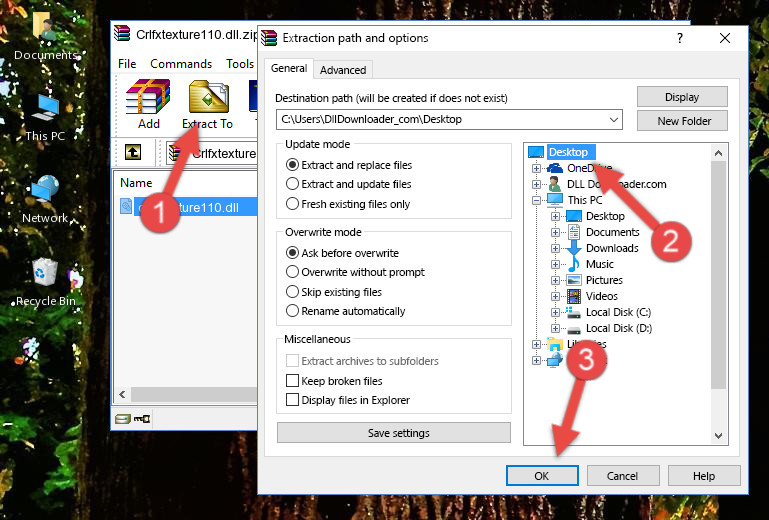Expand the Documents tree node
The image size is (769, 520).
(555, 233)
